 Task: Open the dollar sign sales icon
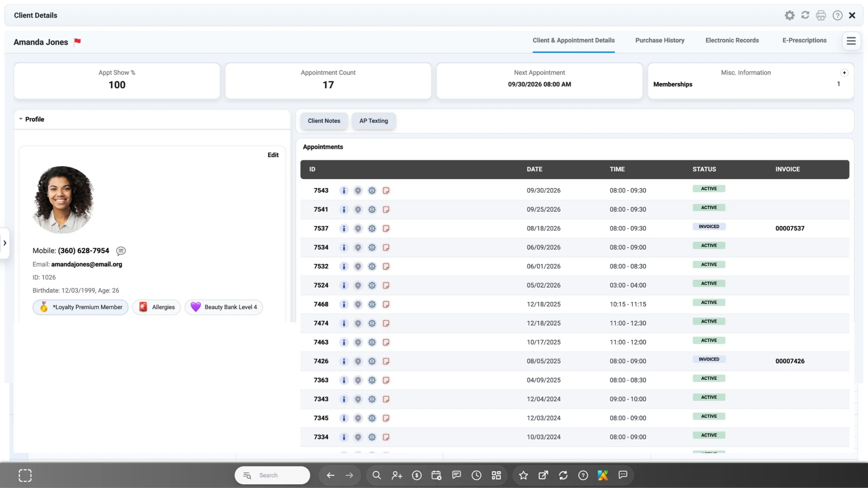coord(417,475)
